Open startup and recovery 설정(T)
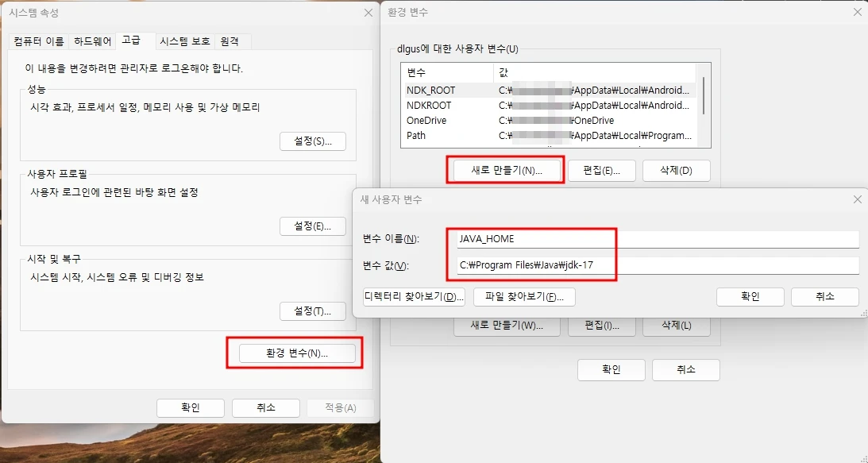This screenshot has height=463, width=868. point(313,311)
